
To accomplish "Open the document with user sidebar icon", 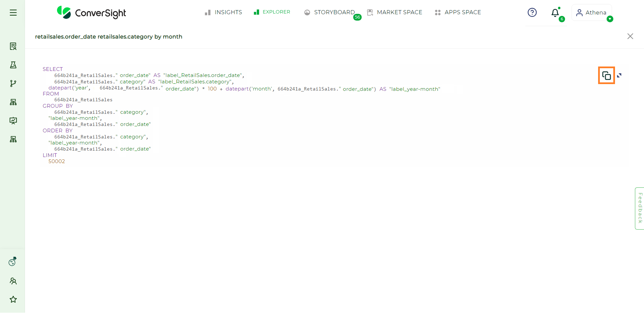I will (x=13, y=46).
